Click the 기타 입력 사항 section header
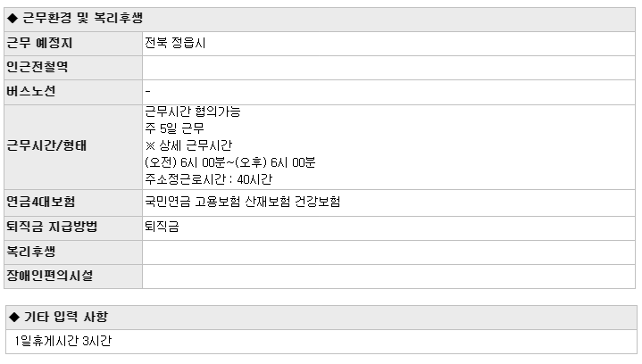642x364 pixels. point(321,317)
